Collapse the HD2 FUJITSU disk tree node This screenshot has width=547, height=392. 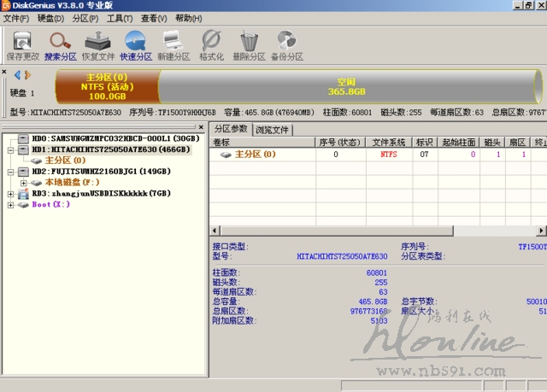tap(10, 171)
